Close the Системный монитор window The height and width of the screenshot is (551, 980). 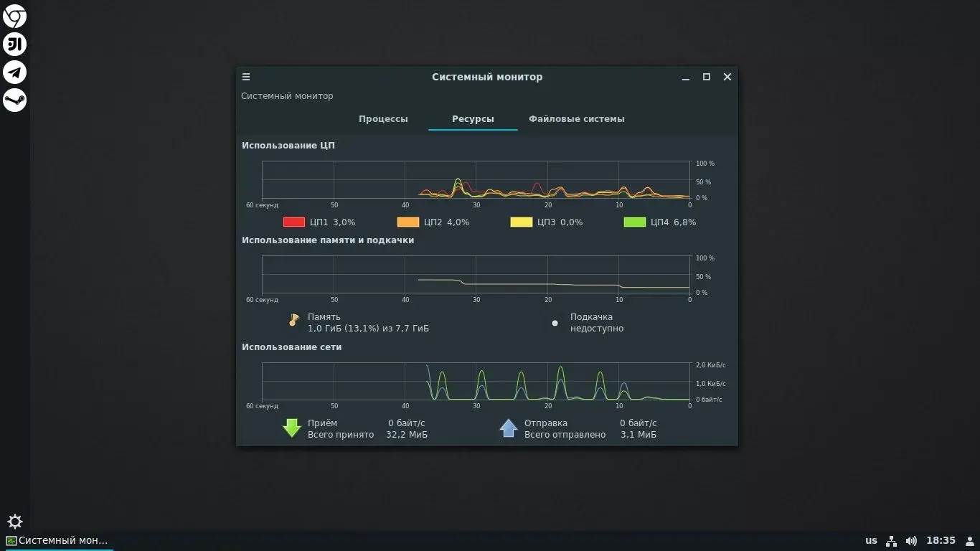(727, 77)
